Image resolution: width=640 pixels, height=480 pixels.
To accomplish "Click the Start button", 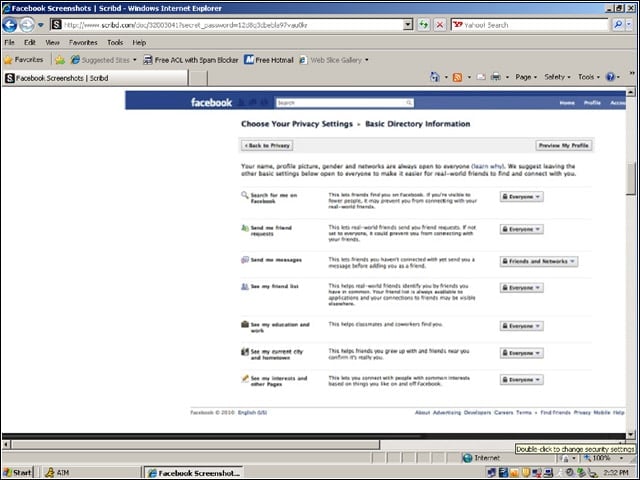I will click(17, 473).
